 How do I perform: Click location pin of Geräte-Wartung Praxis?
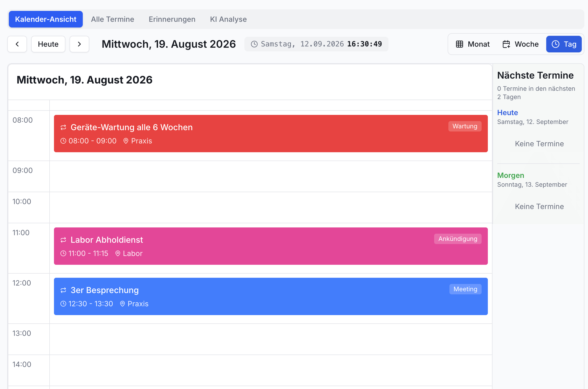pyautogui.click(x=126, y=141)
